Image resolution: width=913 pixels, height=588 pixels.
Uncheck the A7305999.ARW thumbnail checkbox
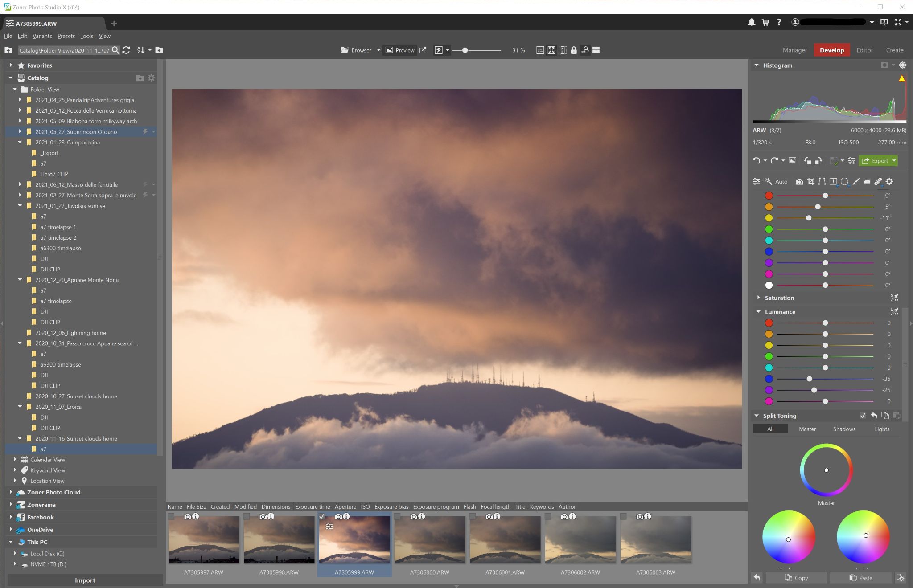(x=322, y=517)
